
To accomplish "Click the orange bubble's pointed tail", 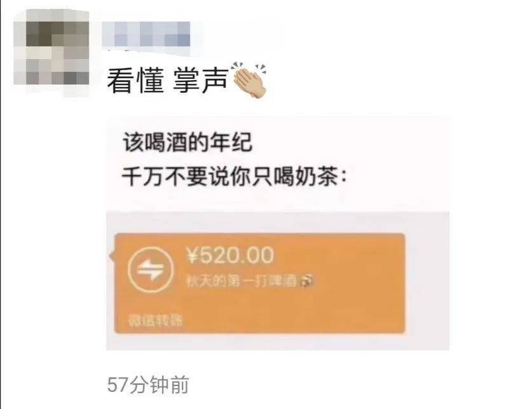I will [x=112, y=255].
